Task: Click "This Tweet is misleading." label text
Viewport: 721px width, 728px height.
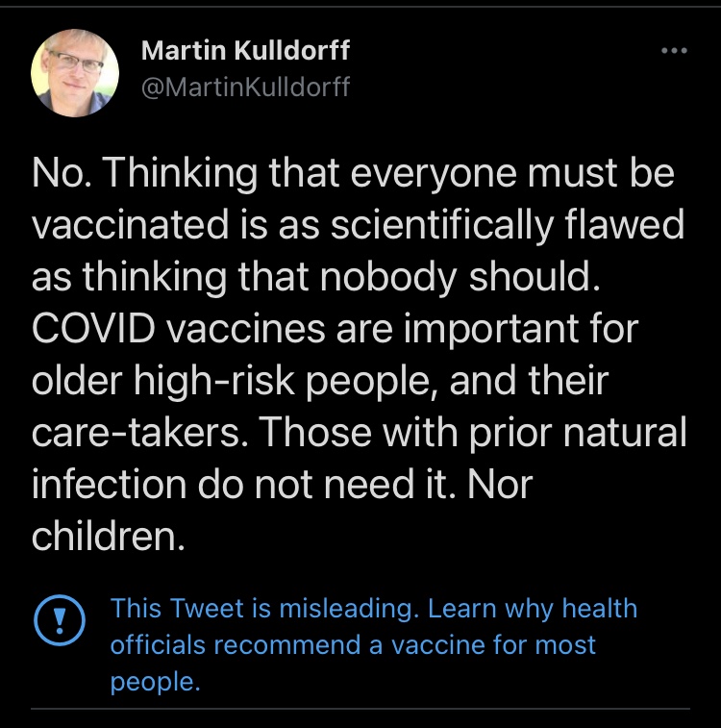Action: point(265,609)
